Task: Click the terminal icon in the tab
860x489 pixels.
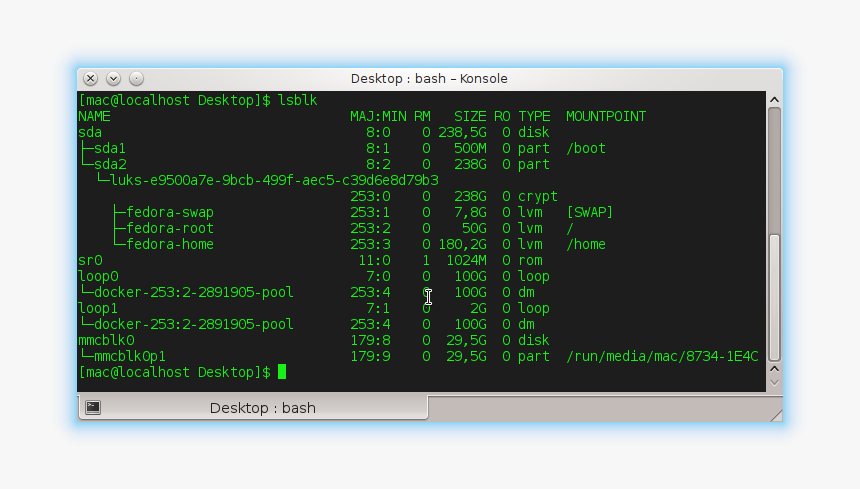Action: point(93,407)
